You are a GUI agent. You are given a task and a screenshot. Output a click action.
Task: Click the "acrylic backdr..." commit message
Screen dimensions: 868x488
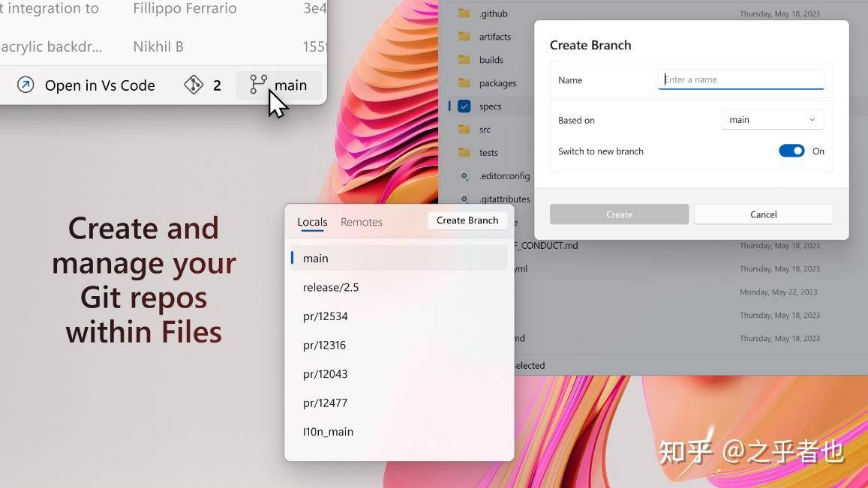52,46
